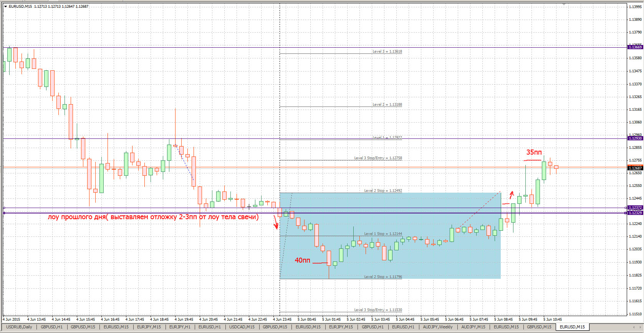The height and width of the screenshot is (333, 644).
Task: Open EURUSD,H1 tab beside USDCAD,M15 tab
Action: point(210,327)
